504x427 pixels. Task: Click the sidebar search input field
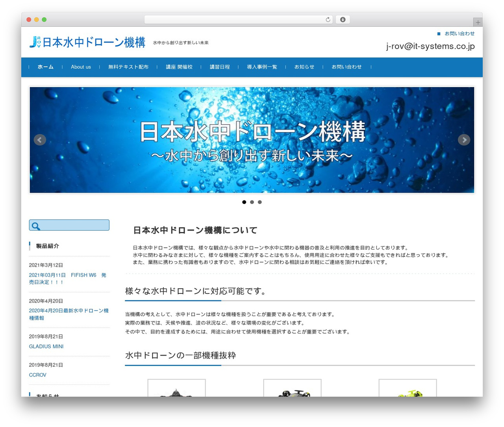[69, 225]
